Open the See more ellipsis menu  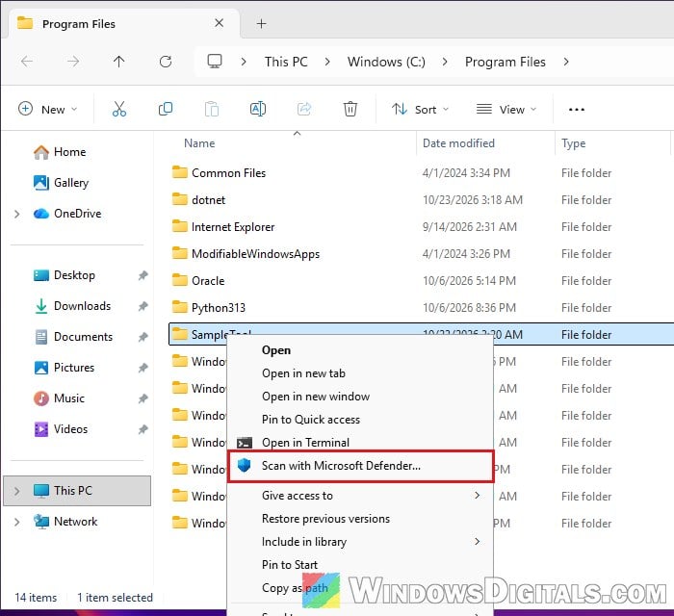click(577, 110)
